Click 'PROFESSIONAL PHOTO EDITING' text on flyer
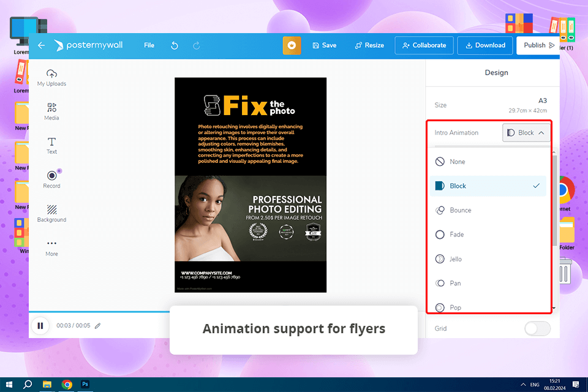The image size is (588, 392). point(285,204)
